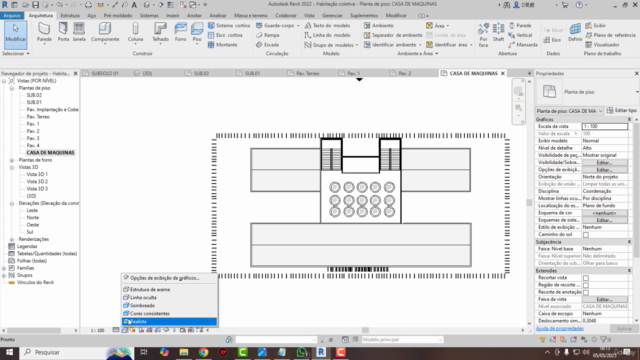Select the Definir work plane tool

click(x=575, y=33)
